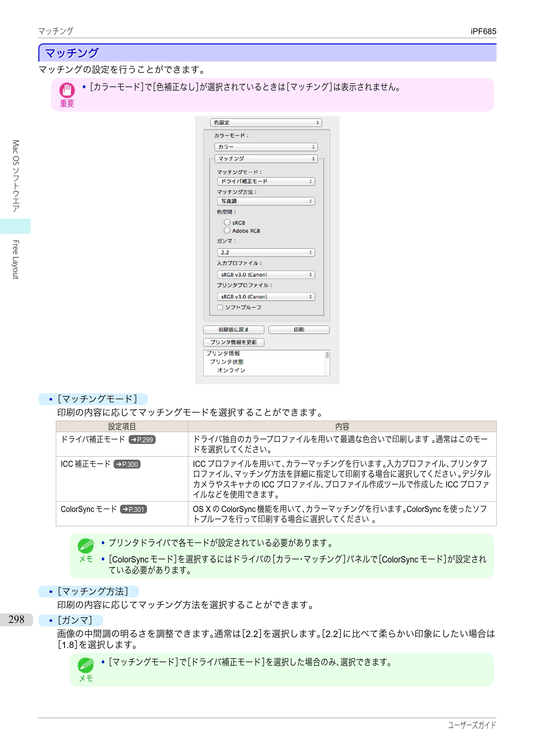Click the プリンタ情報 list heading
Image resolution: width=535 pixels, height=756 pixels.
click(x=223, y=353)
